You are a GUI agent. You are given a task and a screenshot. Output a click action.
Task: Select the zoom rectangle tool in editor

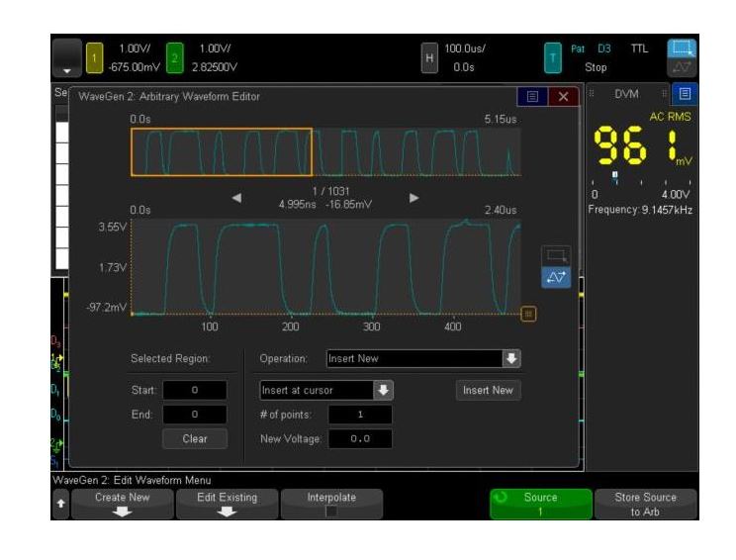point(555,256)
